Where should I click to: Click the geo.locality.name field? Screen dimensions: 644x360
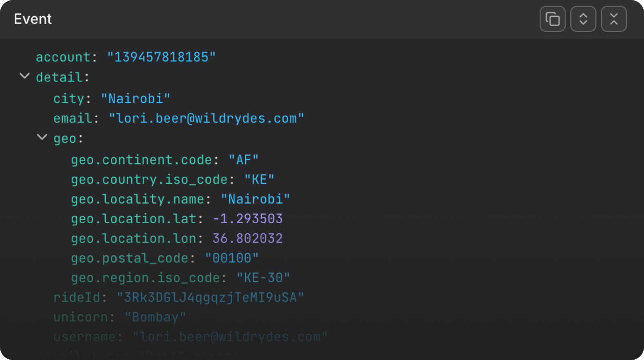181,199
